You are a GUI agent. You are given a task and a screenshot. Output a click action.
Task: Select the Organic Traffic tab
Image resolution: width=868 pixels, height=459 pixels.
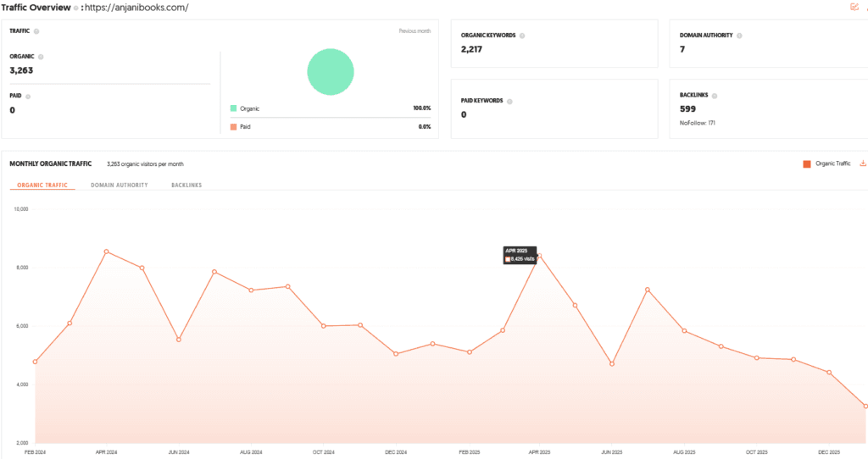tap(42, 185)
